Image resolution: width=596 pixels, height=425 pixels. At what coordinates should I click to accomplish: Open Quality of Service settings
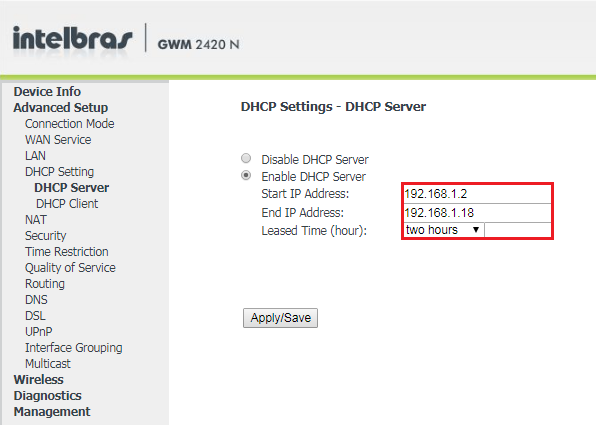(70, 268)
